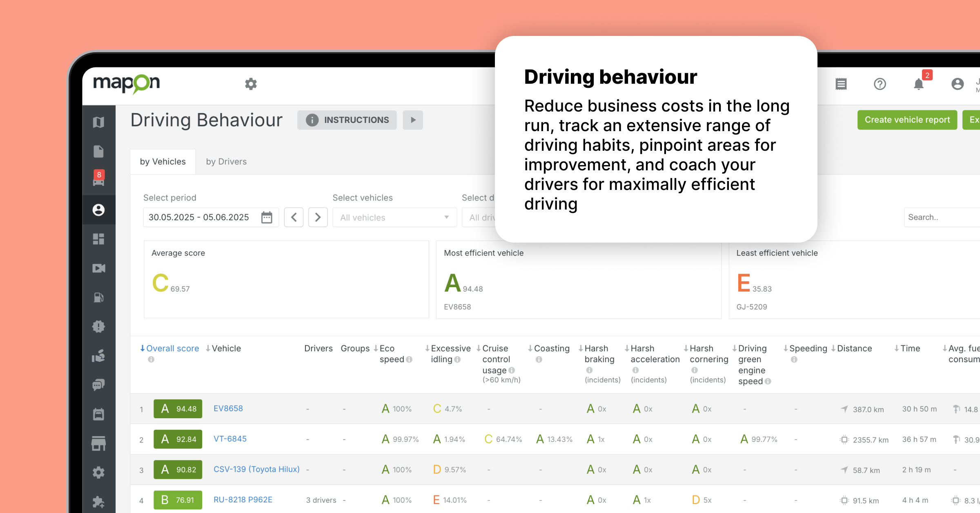Viewport: 980px width, 513px height.
Task: Open the map icon in sidebar
Action: (98, 122)
